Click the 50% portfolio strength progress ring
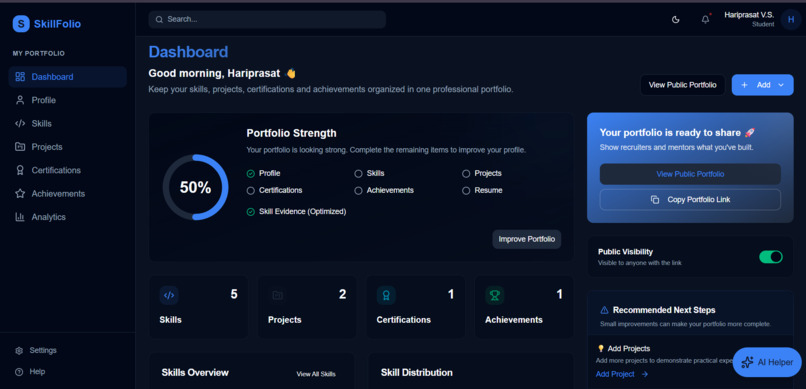Screen dimensions: 806x389 point(195,188)
